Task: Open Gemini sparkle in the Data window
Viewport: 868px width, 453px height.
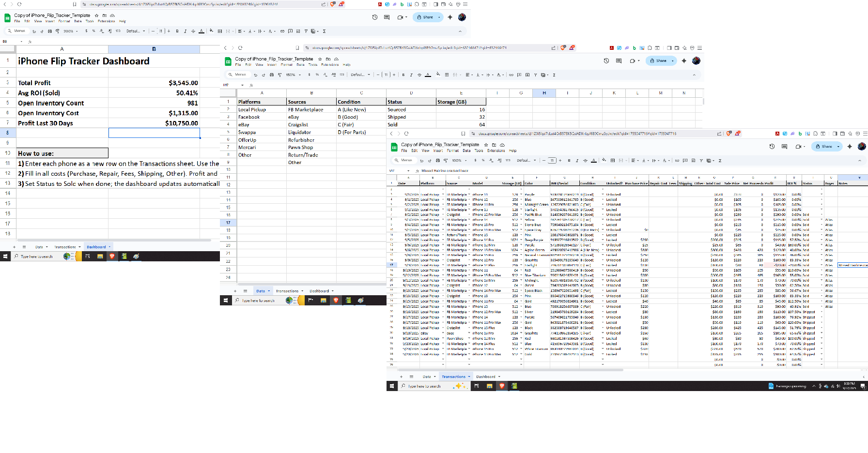Action: click(684, 60)
